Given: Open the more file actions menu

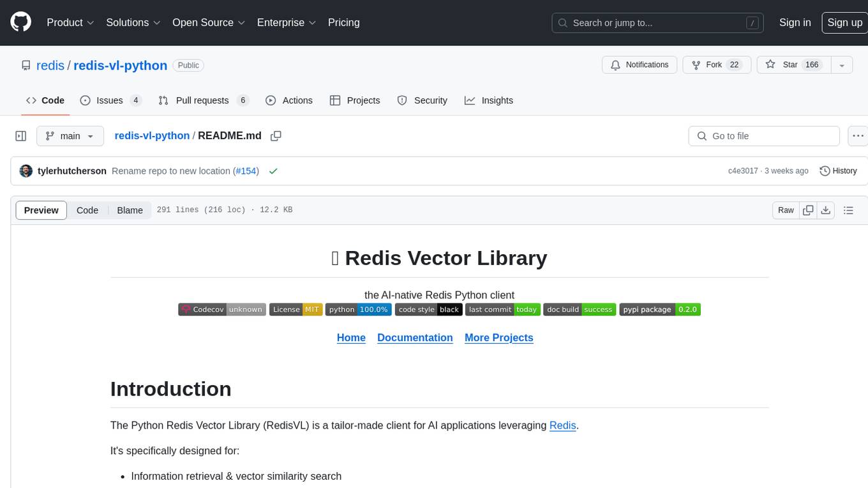Looking at the screenshot, I should (x=858, y=136).
